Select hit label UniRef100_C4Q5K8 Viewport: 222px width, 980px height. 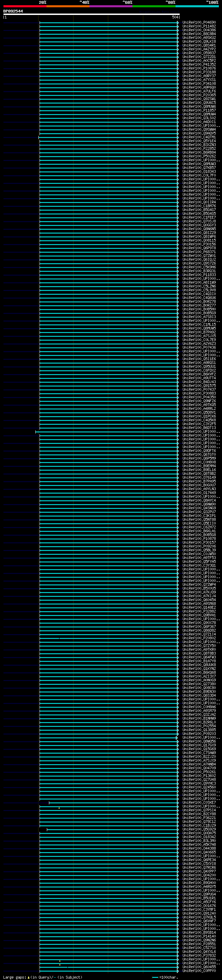coord(199,420)
